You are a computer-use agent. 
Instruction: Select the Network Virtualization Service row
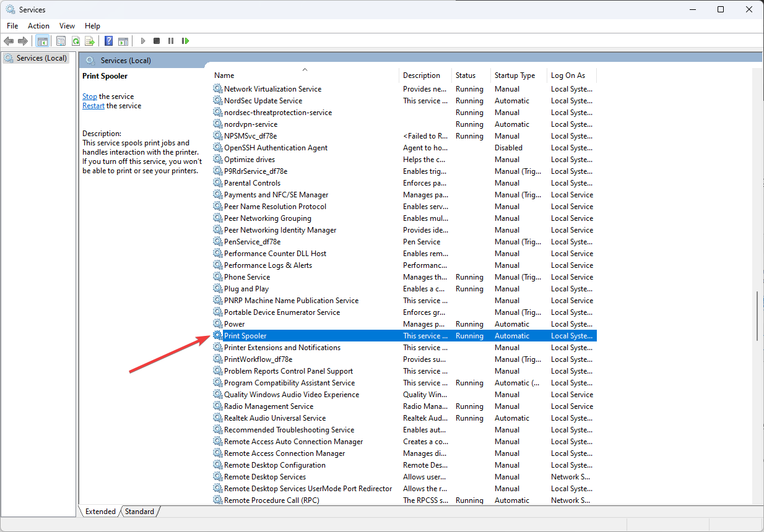pyautogui.click(x=404, y=89)
